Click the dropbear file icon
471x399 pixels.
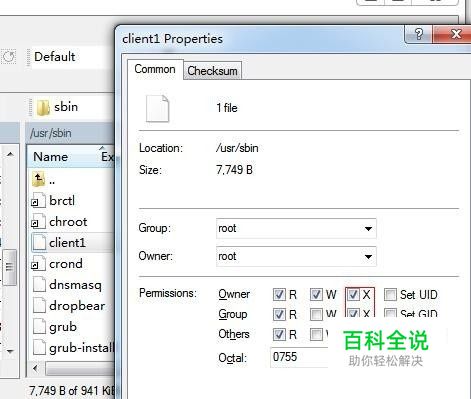39,306
